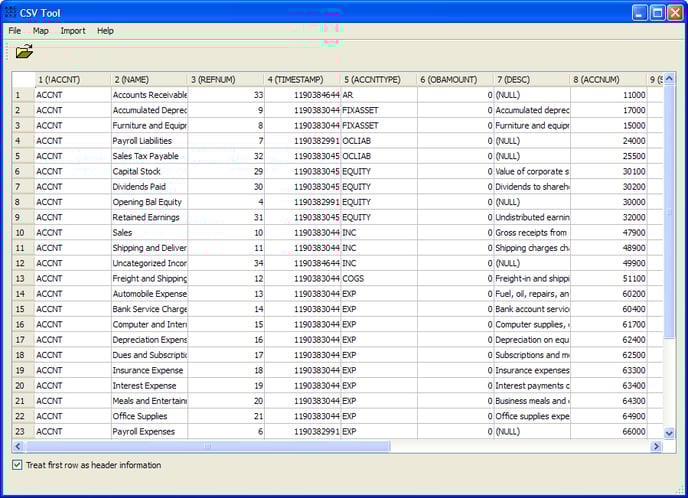Select the '2 (NAME)' column header
688x498 pixels.
149,79
